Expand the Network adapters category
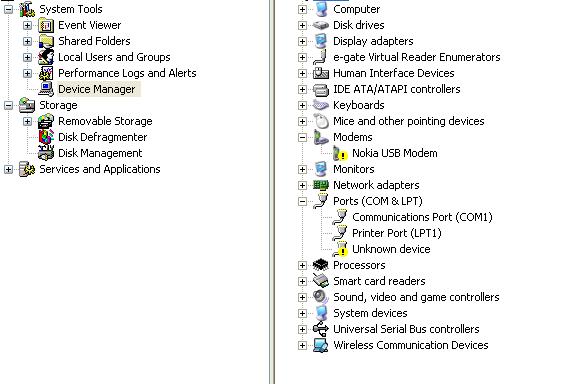 coord(302,185)
